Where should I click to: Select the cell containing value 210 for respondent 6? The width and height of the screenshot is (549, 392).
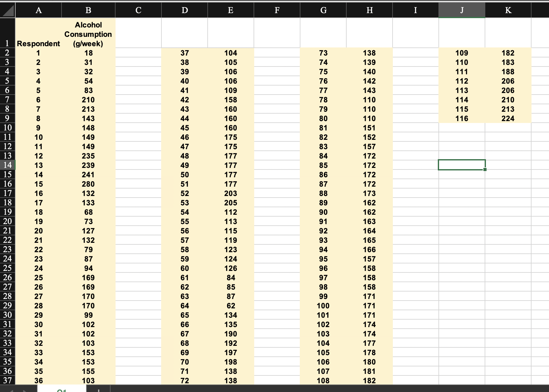(x=88, y=100)
